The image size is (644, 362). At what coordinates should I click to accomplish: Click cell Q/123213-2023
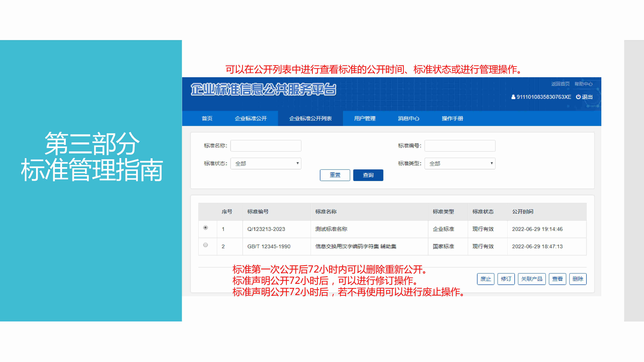pos(266,229)
